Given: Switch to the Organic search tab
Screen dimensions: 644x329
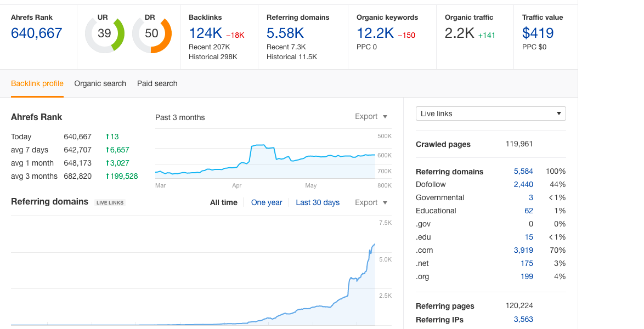Looking at the screenshot, I should click(x=100, y=83).
